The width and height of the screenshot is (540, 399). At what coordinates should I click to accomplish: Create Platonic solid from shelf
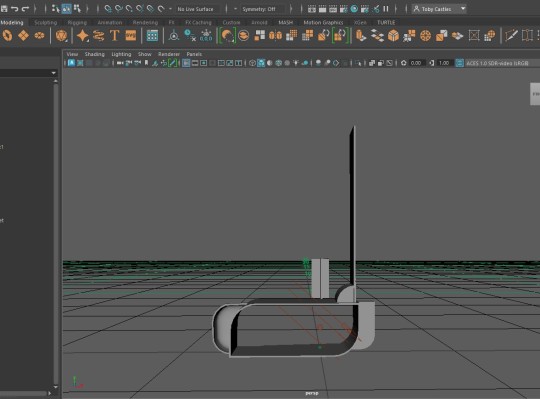pos(61,35)
